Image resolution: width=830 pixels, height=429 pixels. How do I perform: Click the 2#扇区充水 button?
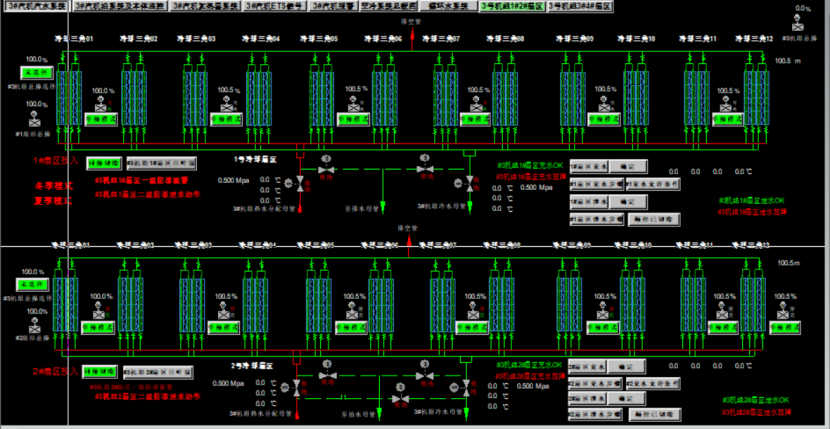tap(587, 367)
